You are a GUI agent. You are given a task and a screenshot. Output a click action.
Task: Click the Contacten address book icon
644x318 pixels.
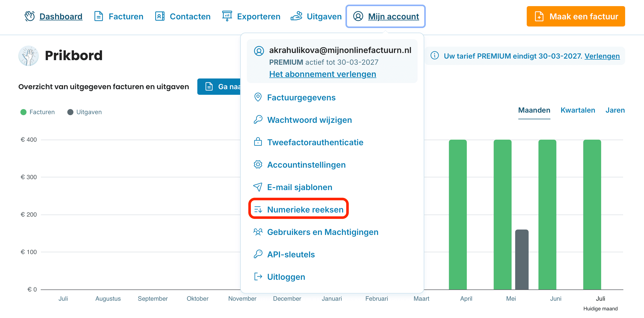click(160, 16)
